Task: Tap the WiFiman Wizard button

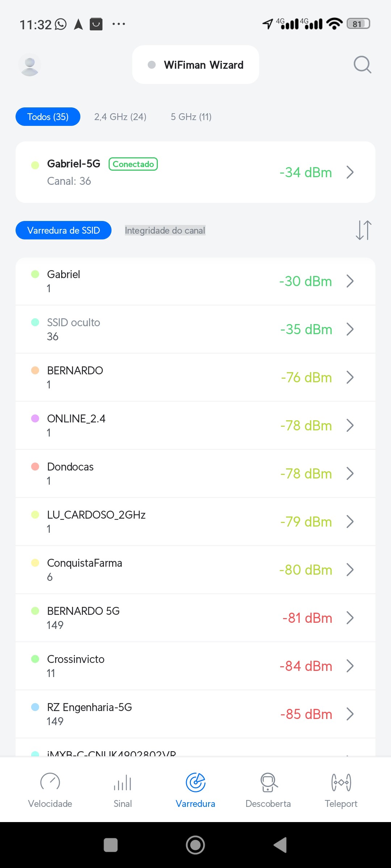Action: 195,65
